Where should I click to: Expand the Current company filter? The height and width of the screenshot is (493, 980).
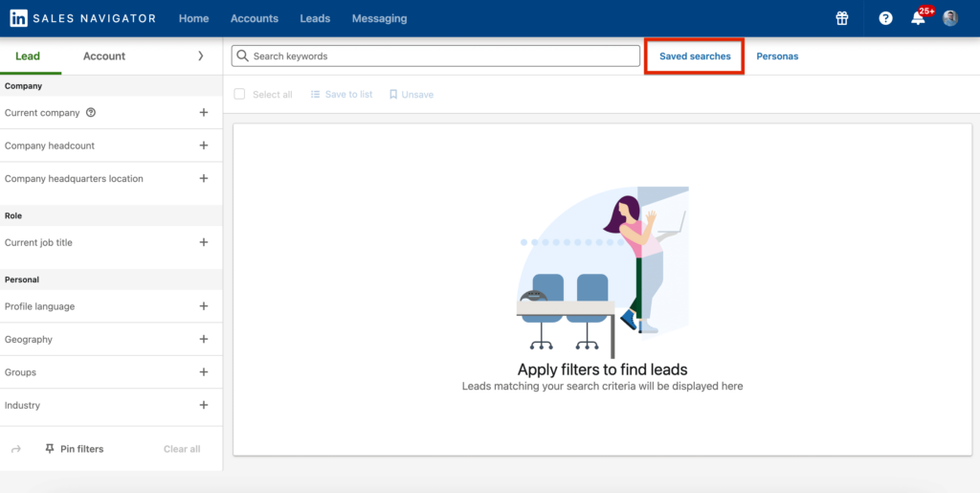[x=203, y=112]
